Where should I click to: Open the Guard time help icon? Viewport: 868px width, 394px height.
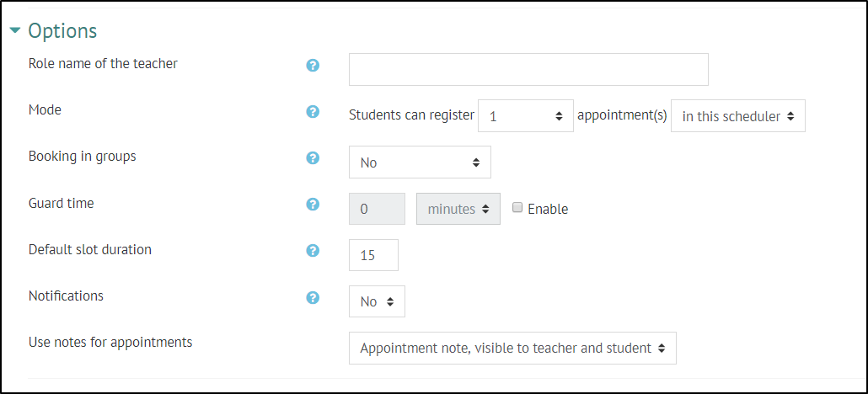point(313,205)
